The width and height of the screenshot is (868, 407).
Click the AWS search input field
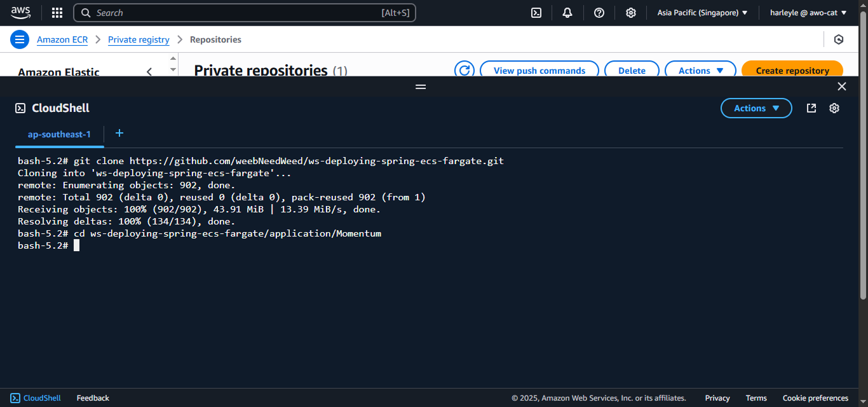pyautogui.click(x=245, y=13)
